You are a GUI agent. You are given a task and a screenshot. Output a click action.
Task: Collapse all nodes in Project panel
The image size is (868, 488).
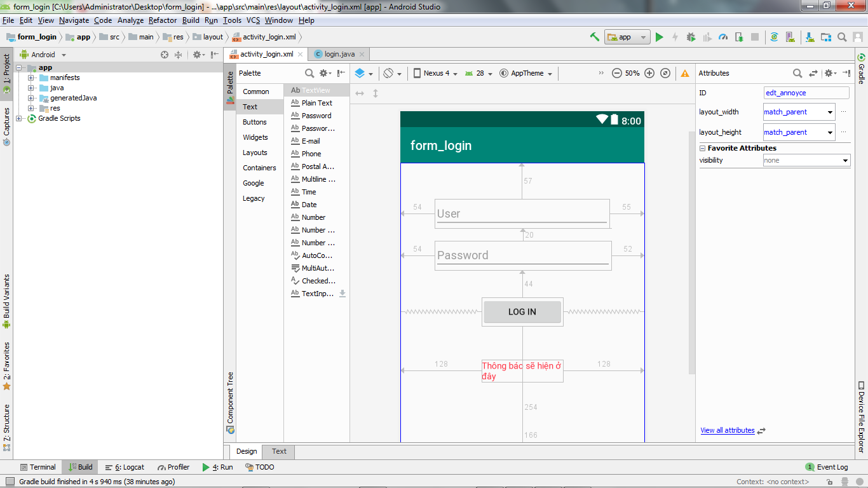[178, 55]
